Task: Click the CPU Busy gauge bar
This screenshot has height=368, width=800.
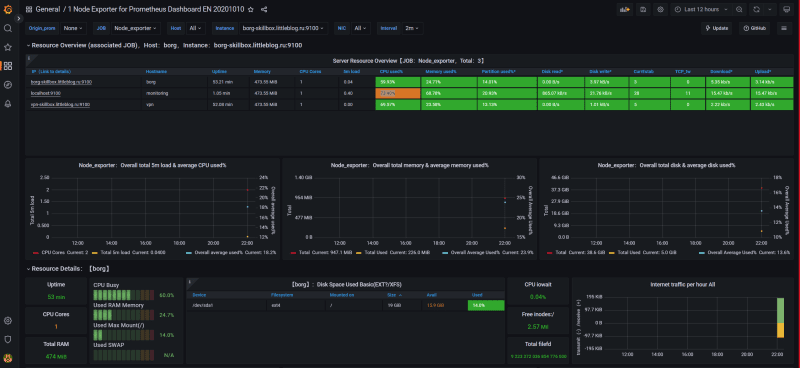Action: [123, 295]
